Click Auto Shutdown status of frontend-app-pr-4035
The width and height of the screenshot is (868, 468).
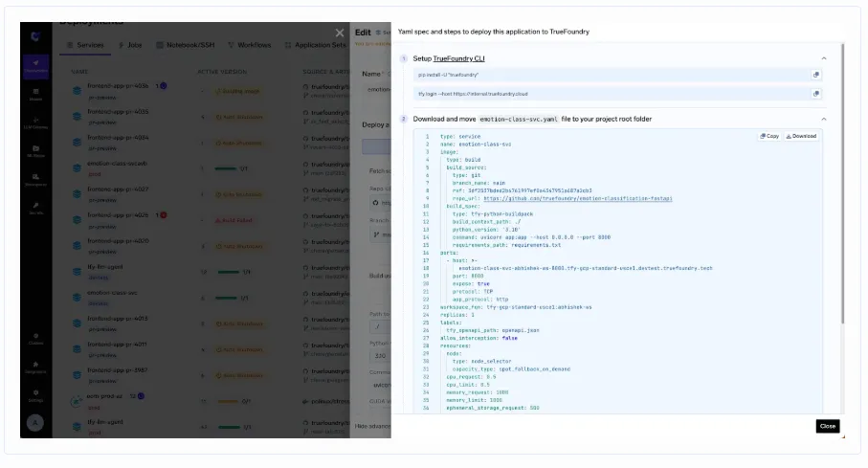(239, 117)
